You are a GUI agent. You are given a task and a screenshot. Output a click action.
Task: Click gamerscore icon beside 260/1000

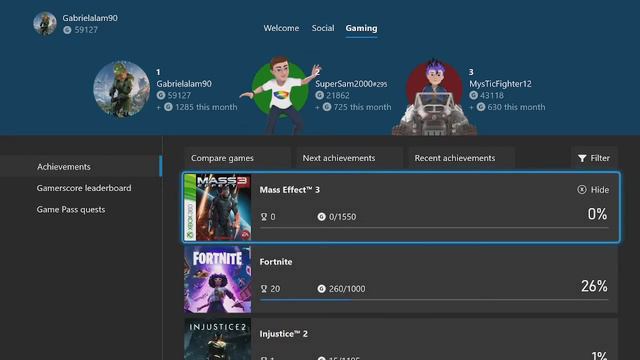click(322, 289)
